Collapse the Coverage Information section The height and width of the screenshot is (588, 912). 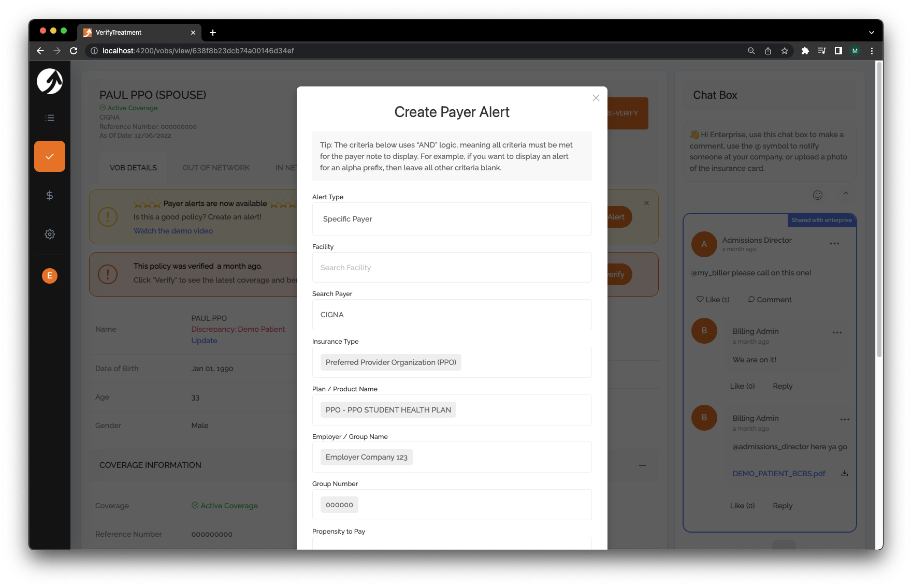(x=642, y=465)
